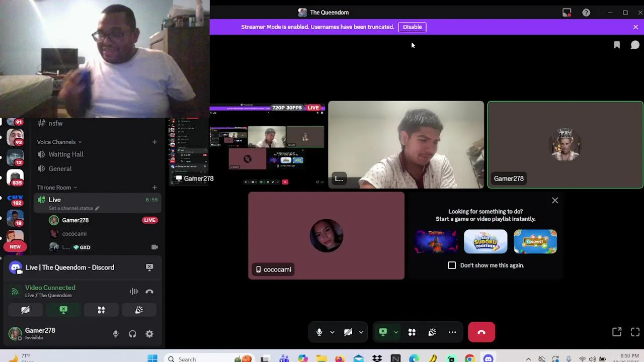Disconnect via the voice panel hang-up icon
The width and height of the screenshot is (644, 362).
click(x=149, y=292)
